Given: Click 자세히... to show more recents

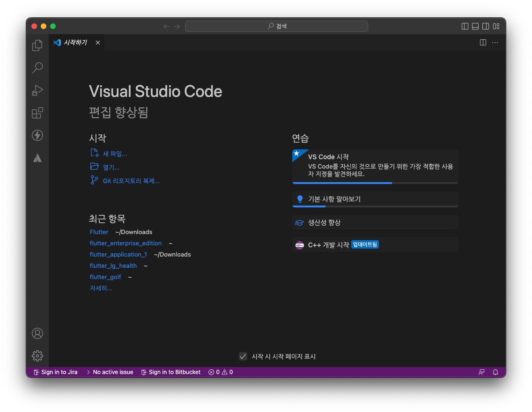Looking at the screenshot, I should point(101,288).
